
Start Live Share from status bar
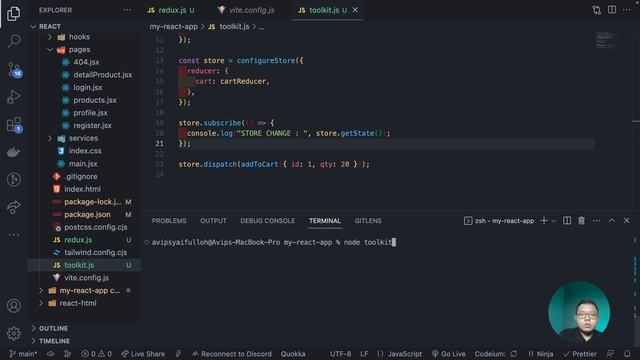[143, 354]
